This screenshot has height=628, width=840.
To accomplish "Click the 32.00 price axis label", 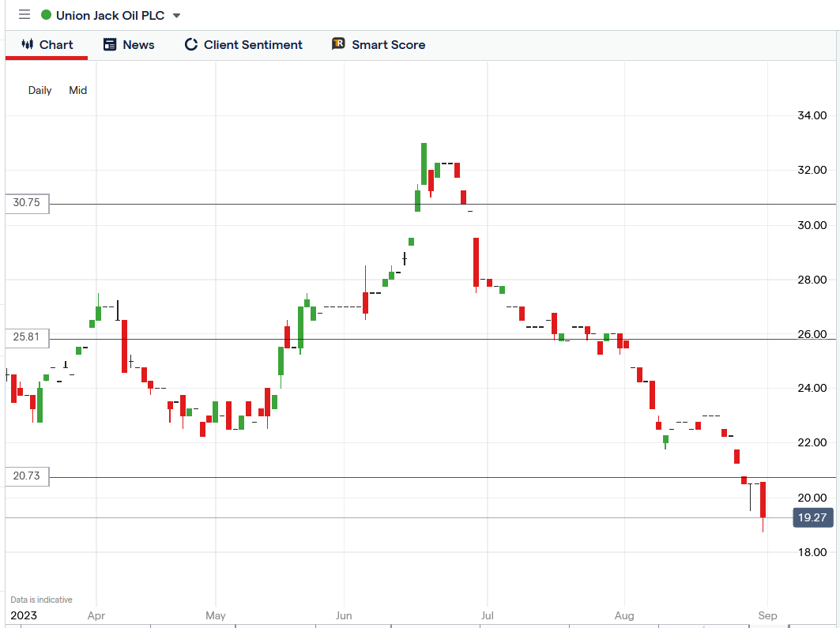I will (812, 171).
